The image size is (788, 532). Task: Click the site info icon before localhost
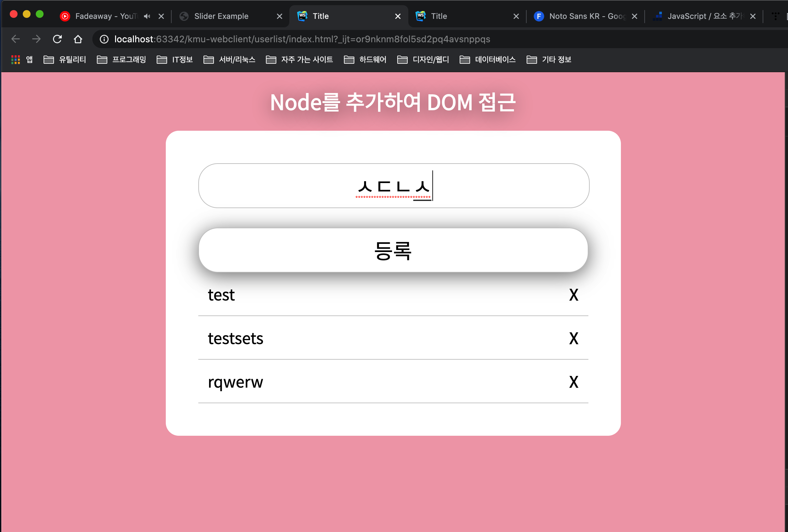(x=104, y=39)
